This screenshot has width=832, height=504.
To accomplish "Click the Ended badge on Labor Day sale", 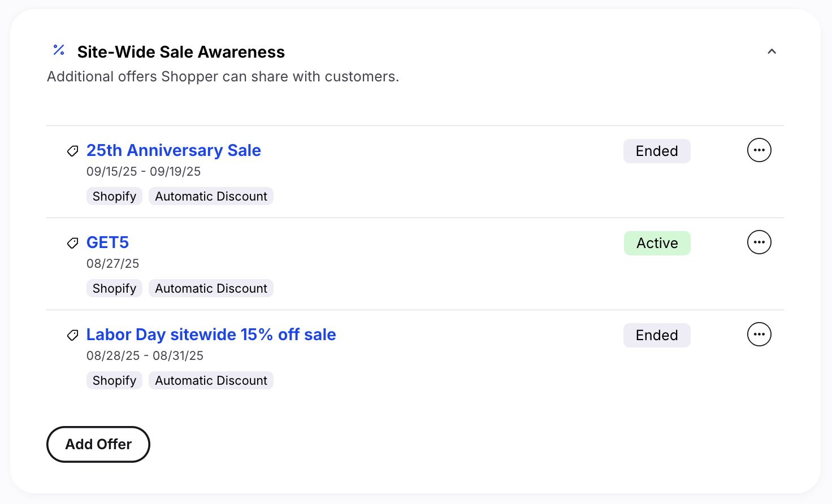I will click(x=657, y=335).
